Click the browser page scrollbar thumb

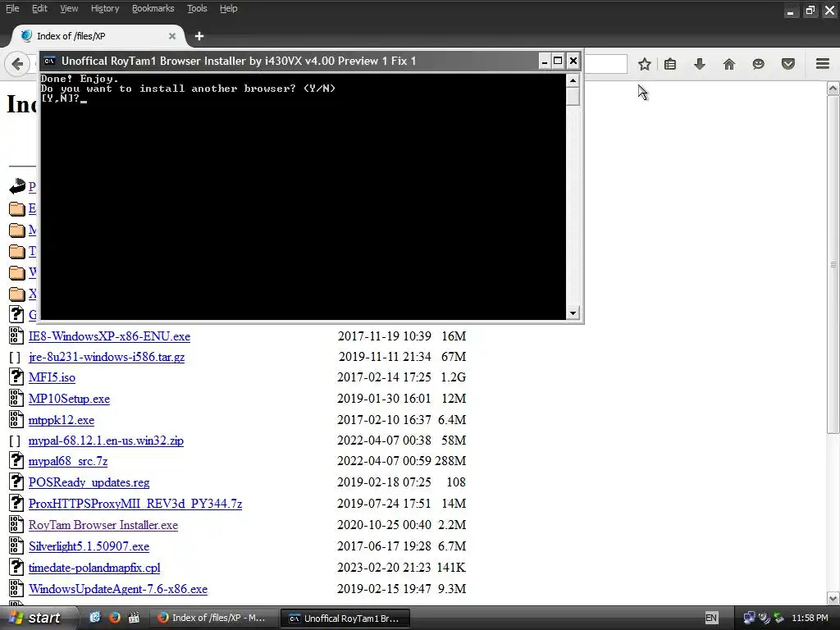[833, 264]
